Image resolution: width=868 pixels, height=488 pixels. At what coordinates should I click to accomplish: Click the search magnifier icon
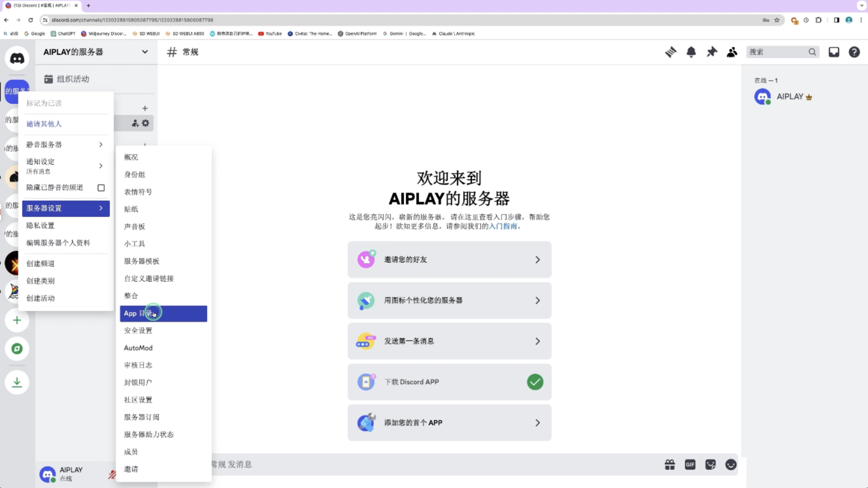812,52
